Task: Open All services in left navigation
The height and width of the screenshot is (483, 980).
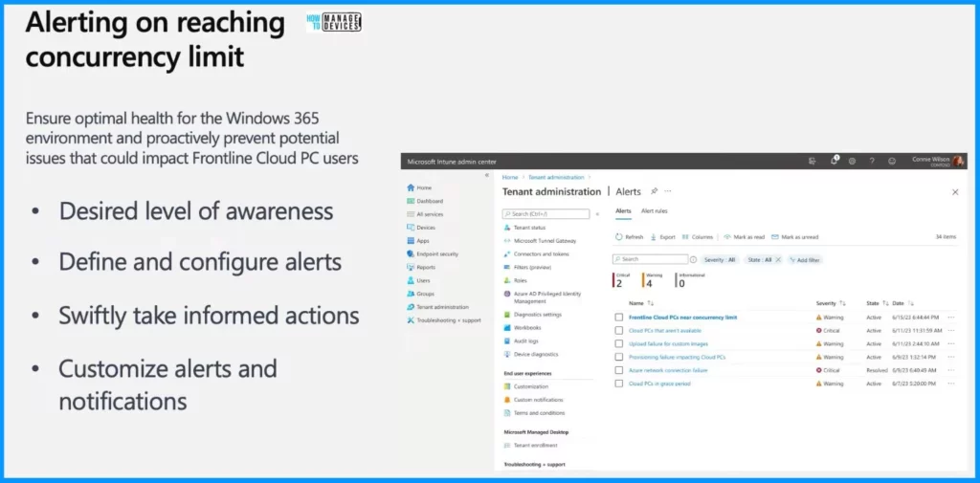Action: click(x=424, y=214)
